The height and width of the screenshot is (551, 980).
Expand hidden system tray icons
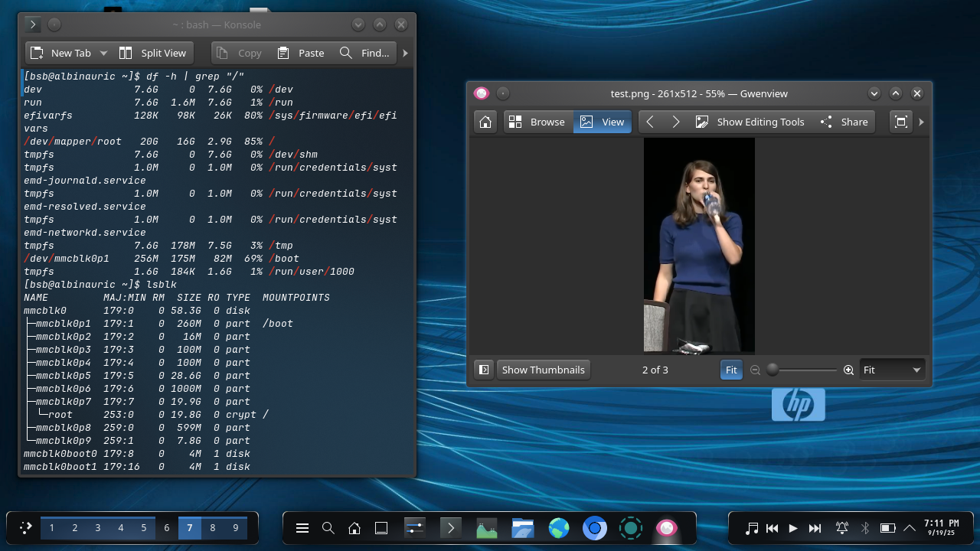pos(910,528)
